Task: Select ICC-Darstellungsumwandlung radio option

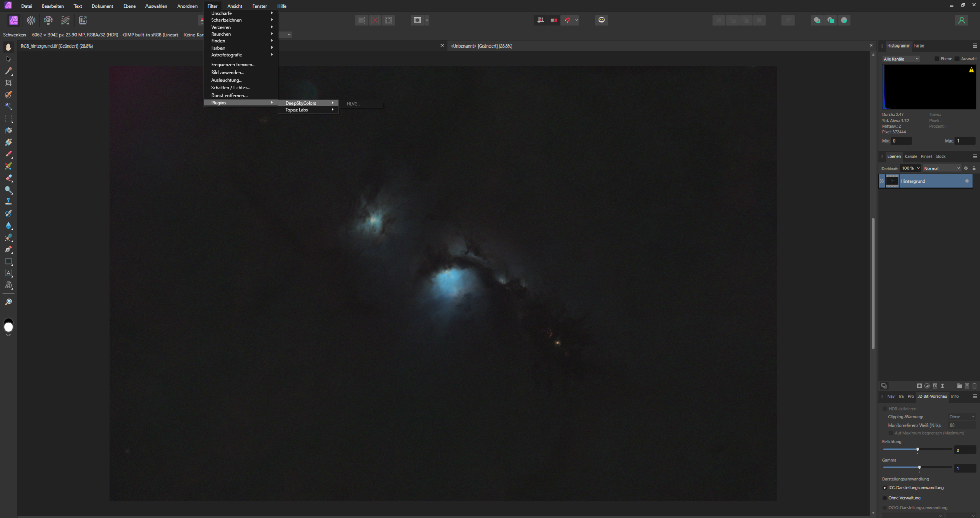Action: [885, 488]
